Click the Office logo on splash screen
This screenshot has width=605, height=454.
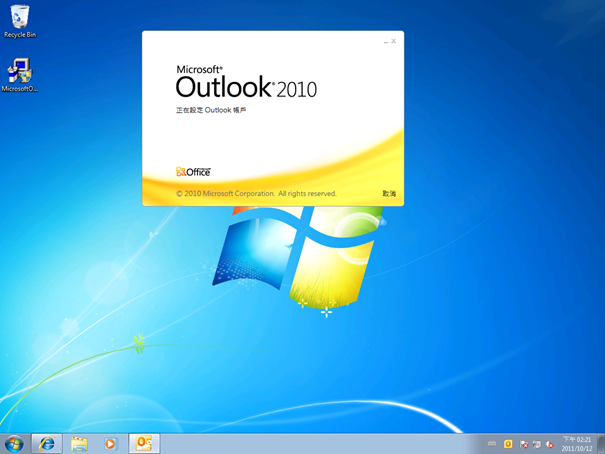pyautogui.click(x=193, y=172)
